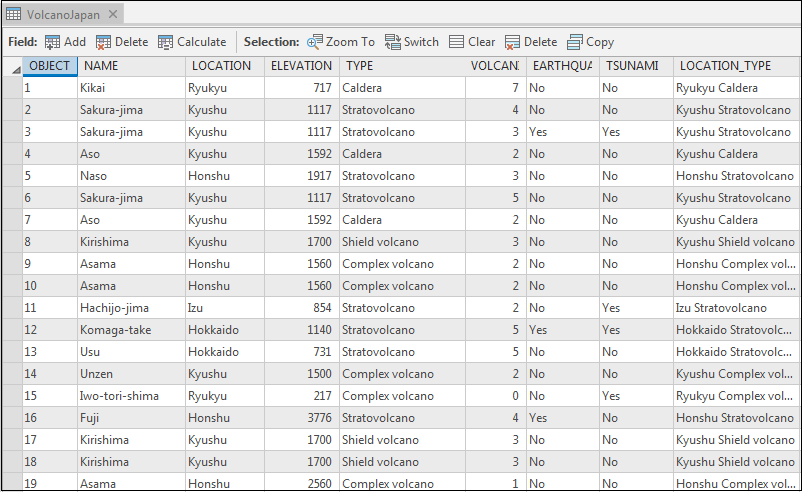This screenshot has width=802, height=492.
Task: Click the Hokkaido location in Usu row
Action: click(225, 352)
